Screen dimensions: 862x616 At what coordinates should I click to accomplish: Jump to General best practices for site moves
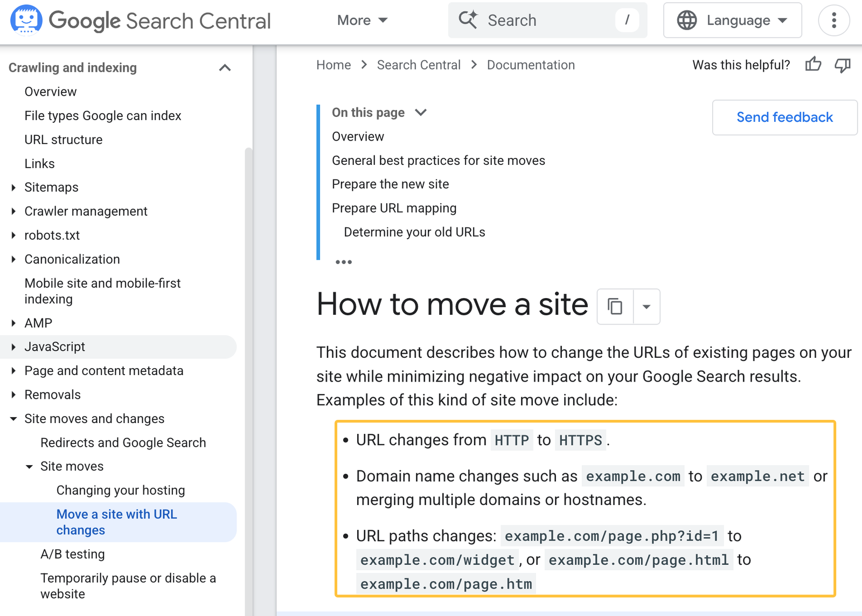tap(439, 161)
